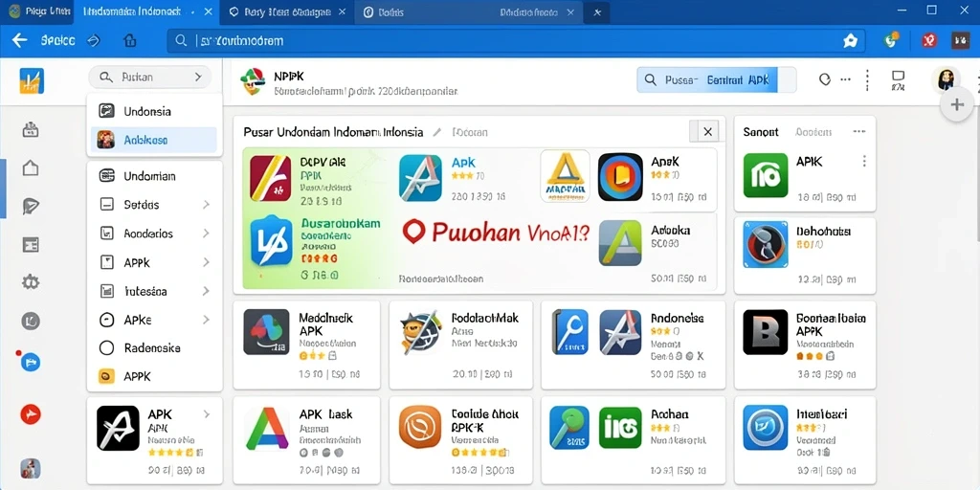
Task: Open the blue messenger icon in the left sidebar
Action: point(31,361)
